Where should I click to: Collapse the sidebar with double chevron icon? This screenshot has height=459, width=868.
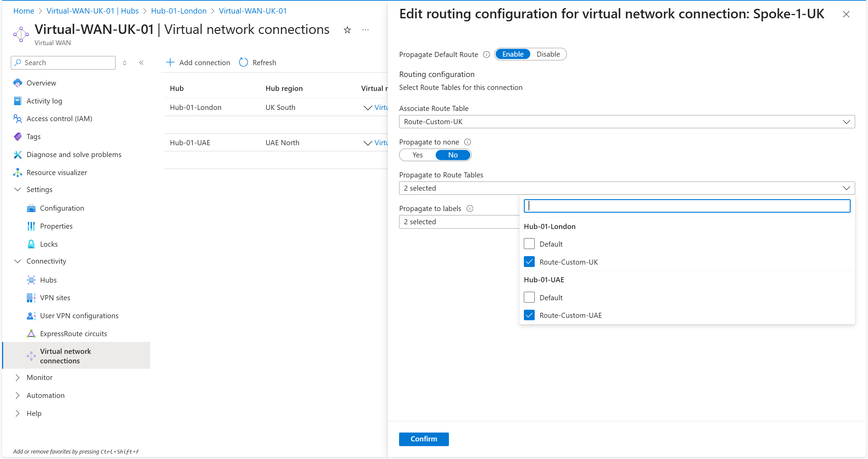coord(141,63)
